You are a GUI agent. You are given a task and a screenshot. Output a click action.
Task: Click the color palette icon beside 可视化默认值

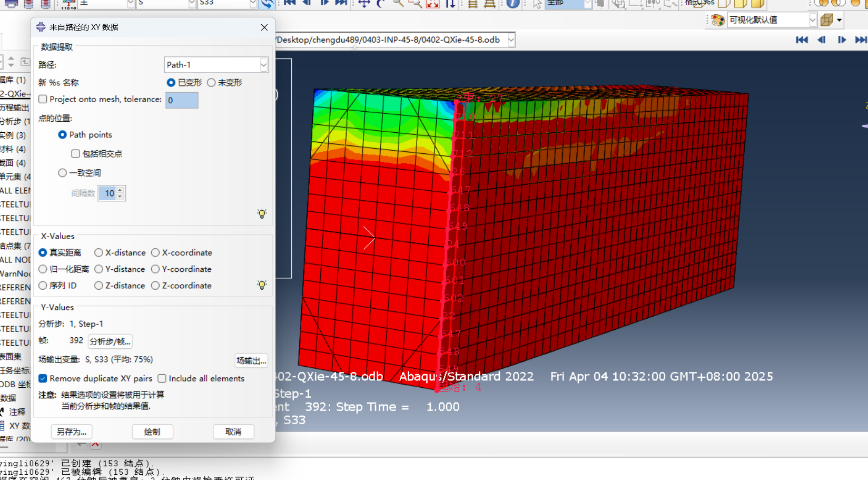coord(718,20)
